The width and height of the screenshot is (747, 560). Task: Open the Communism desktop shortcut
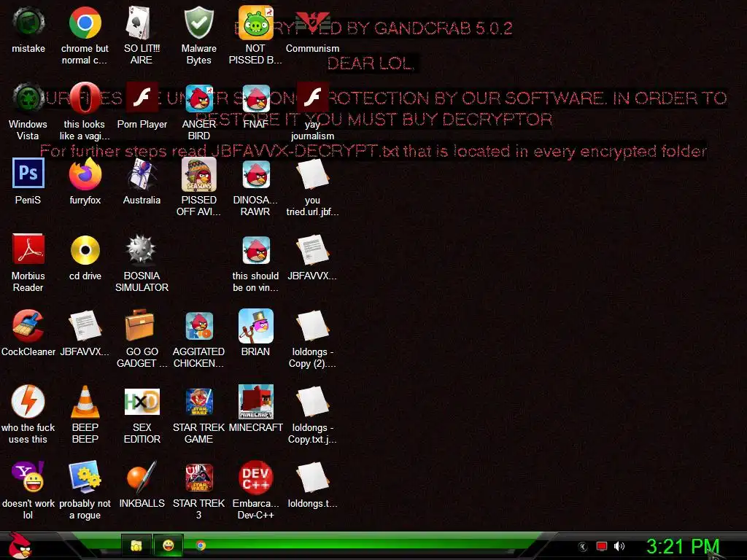[312, 23]
